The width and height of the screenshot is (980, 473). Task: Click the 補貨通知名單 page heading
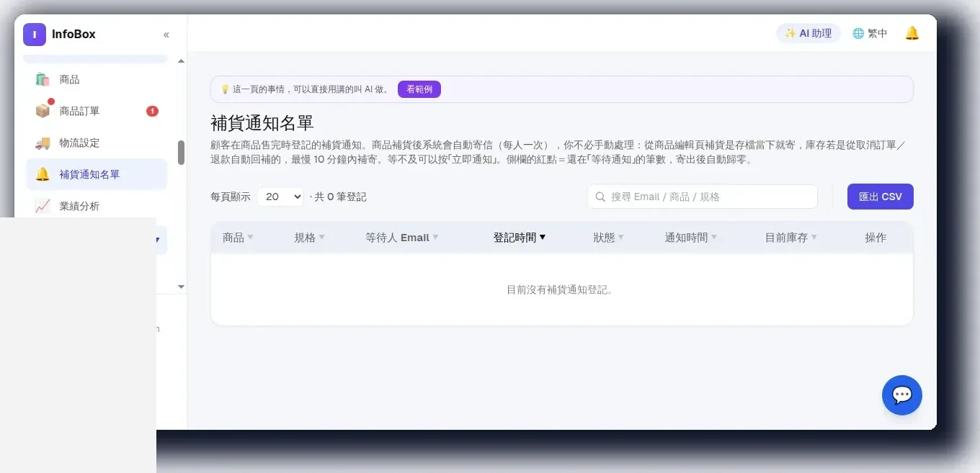coord(262,122)
